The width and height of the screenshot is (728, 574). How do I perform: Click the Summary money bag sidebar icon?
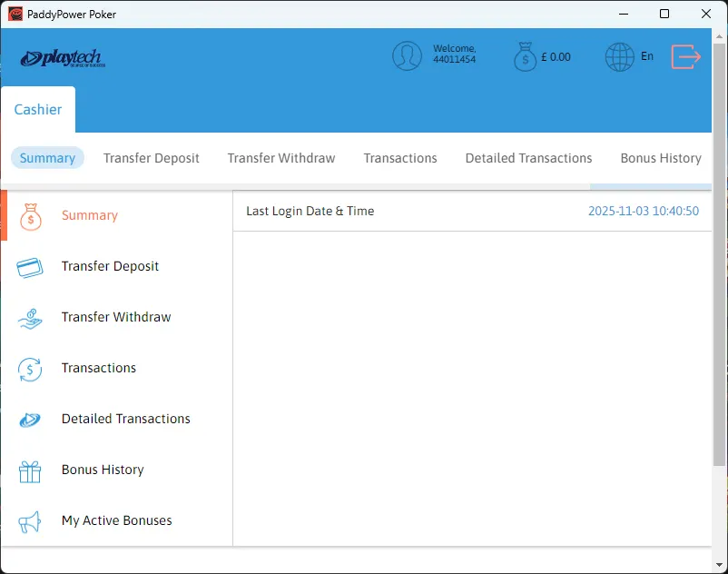(30, 216)
